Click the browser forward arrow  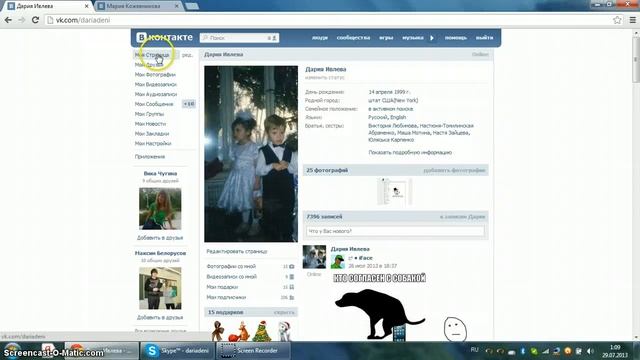pos(22,20)
